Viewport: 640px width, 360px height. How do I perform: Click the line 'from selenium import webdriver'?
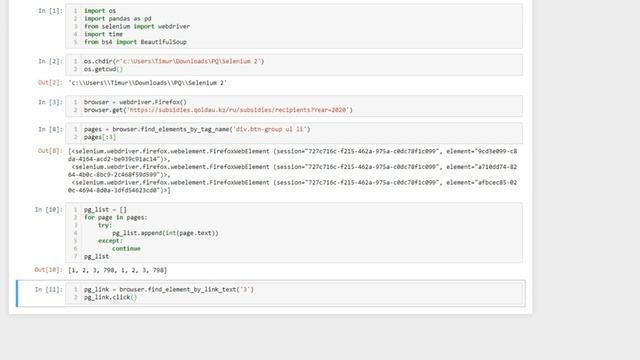coord(137,26)
